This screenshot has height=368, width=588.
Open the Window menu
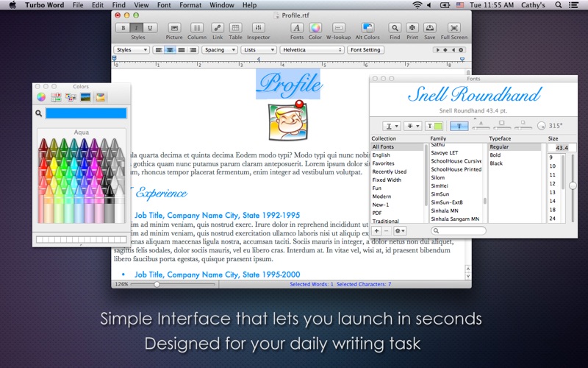point(222,5)
